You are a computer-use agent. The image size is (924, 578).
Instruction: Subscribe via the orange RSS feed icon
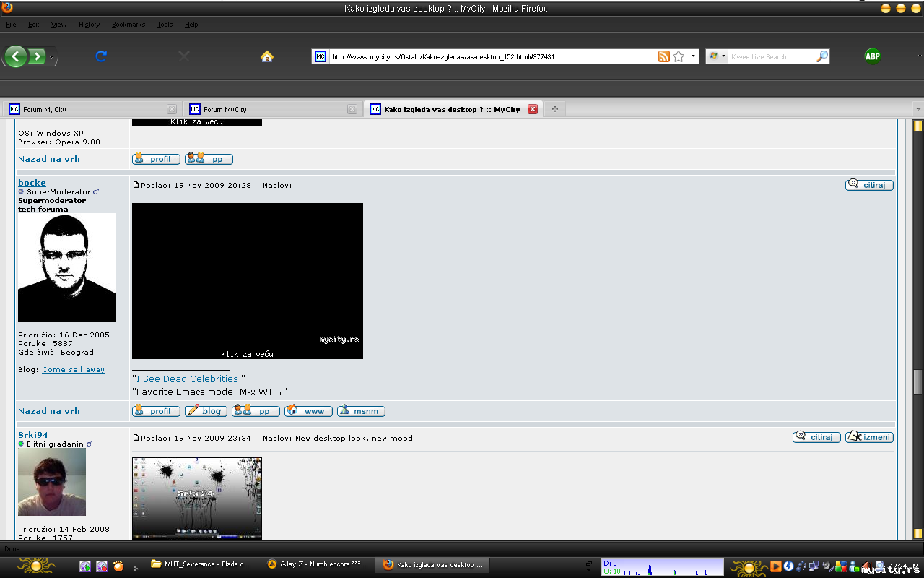point(664,56)
